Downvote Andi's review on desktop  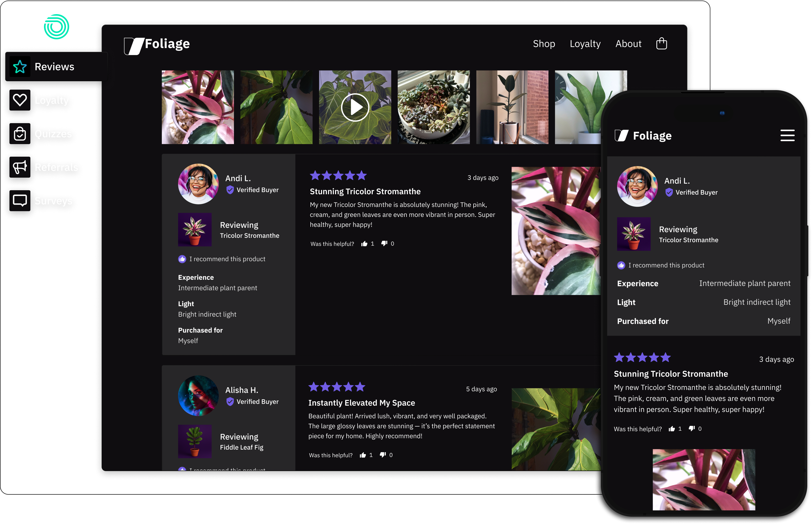pos(385,244)
